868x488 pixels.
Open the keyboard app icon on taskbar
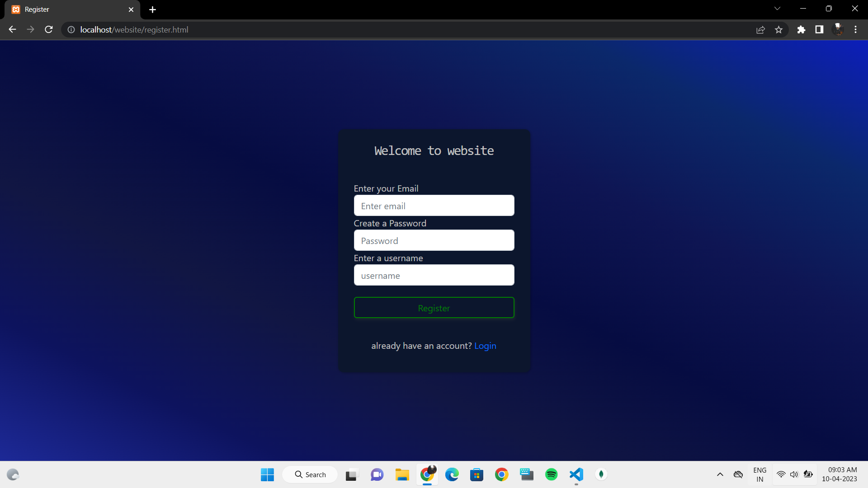pos(527,474)
